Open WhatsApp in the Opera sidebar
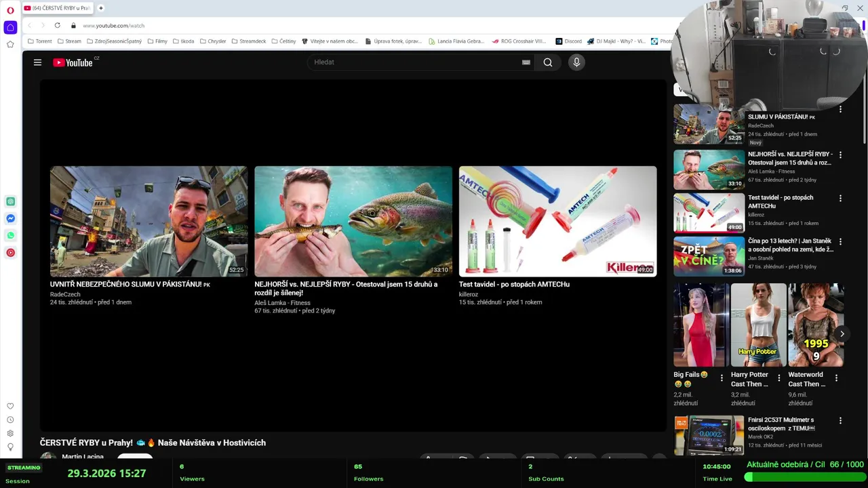This screenshot has width=868, height=488. tap(10, 235)
